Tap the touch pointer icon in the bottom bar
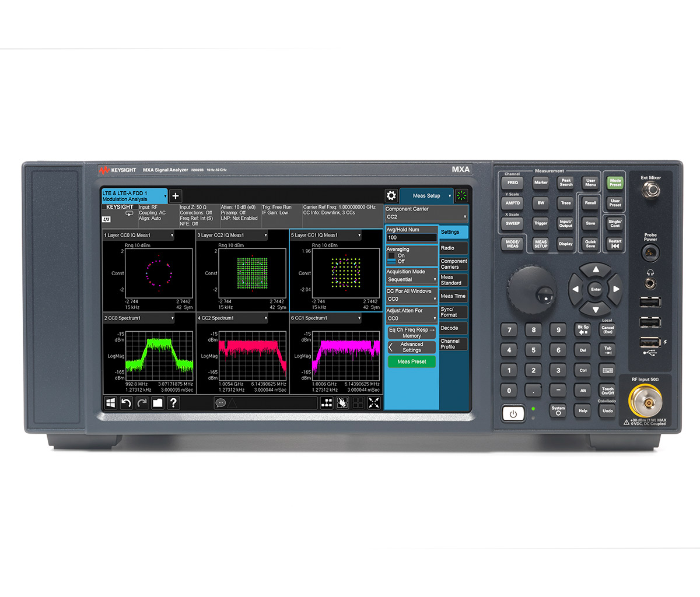Screen dimensions: 700x597 [342, 403]
